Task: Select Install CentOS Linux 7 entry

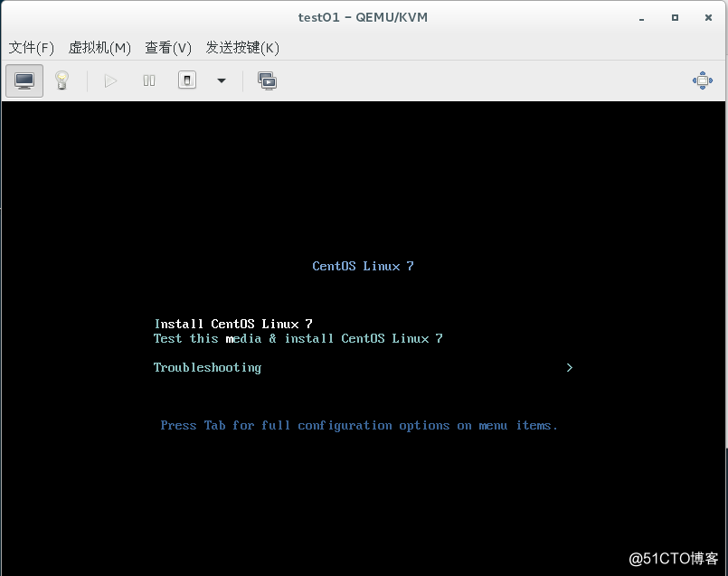Action: [x=233, y=324]
